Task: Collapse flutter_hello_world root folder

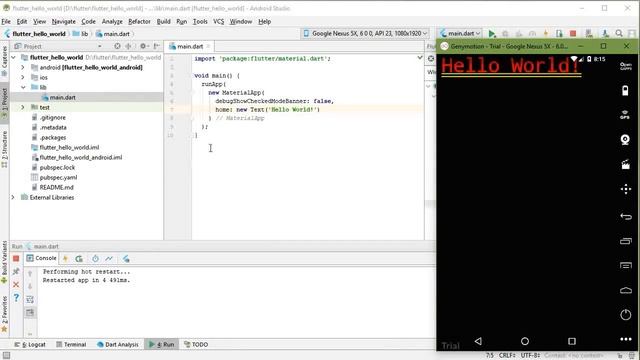Action: (14, 58)
